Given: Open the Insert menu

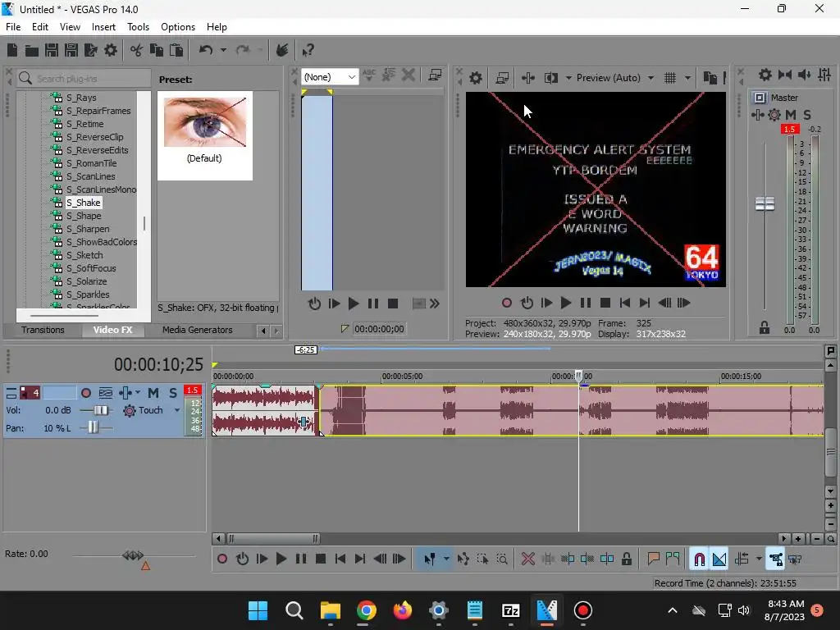Looking at the screenshot, I should click(x=103, y=27).
